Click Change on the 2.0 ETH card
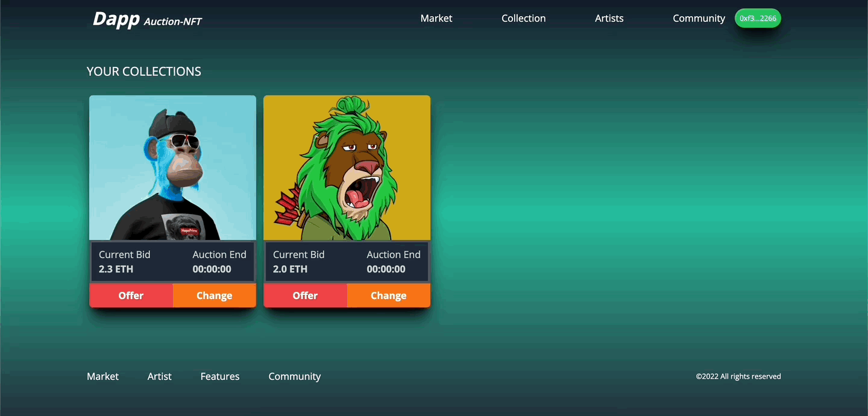 [x=389, y=295]
